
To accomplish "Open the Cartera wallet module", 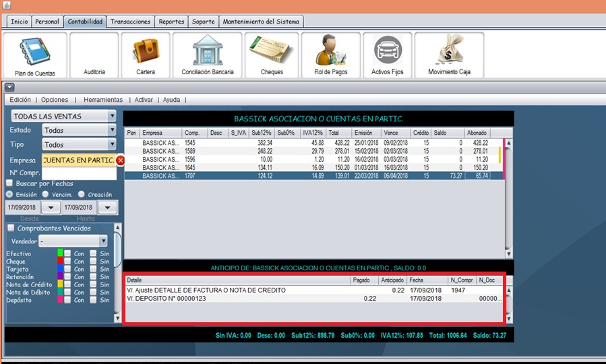I will pyautogui.click(x=145, y=56).
